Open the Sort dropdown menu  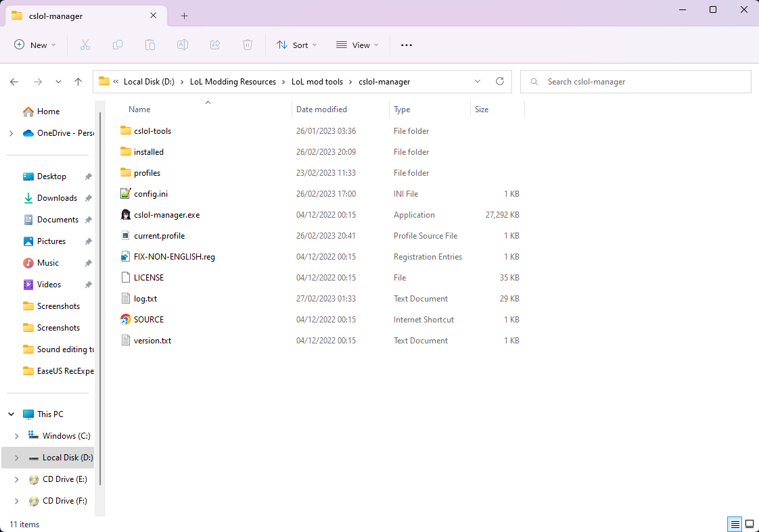pos(297,45)
